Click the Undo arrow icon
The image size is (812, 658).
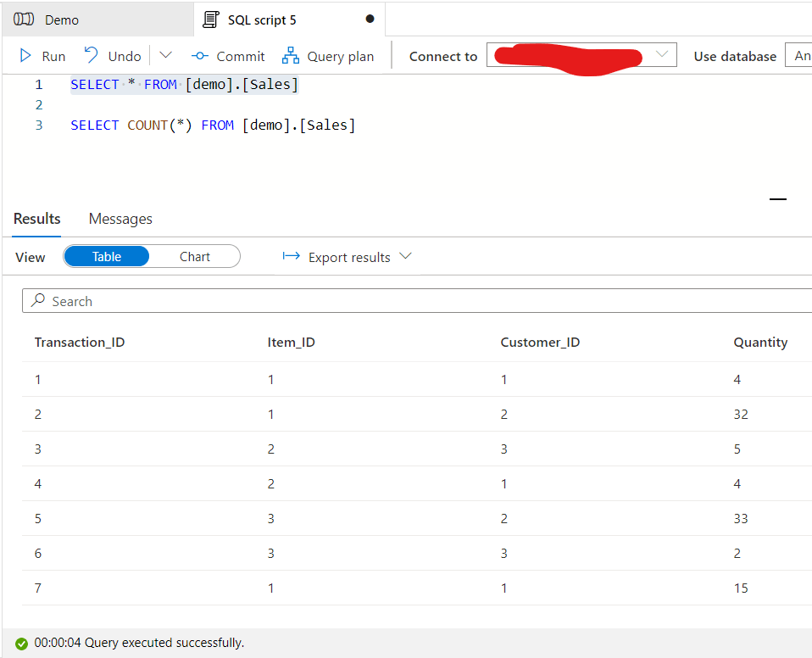click(x=92, y=56)
